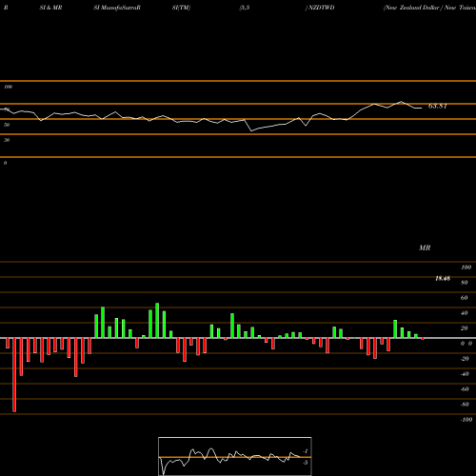This screenshot has width=476, height=476.
Task: Click the 18.48 MR value
Action: pyautogui.click(x=443, y=279)
